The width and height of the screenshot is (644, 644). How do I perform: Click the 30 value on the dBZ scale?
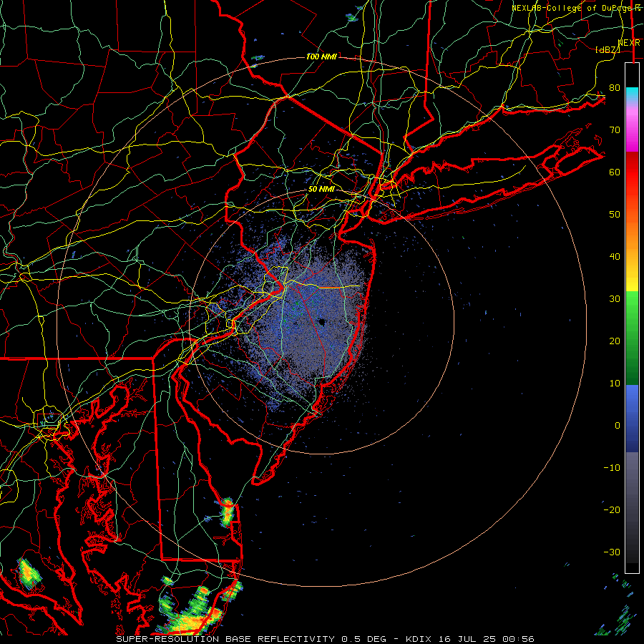click(x=615, y=298)
